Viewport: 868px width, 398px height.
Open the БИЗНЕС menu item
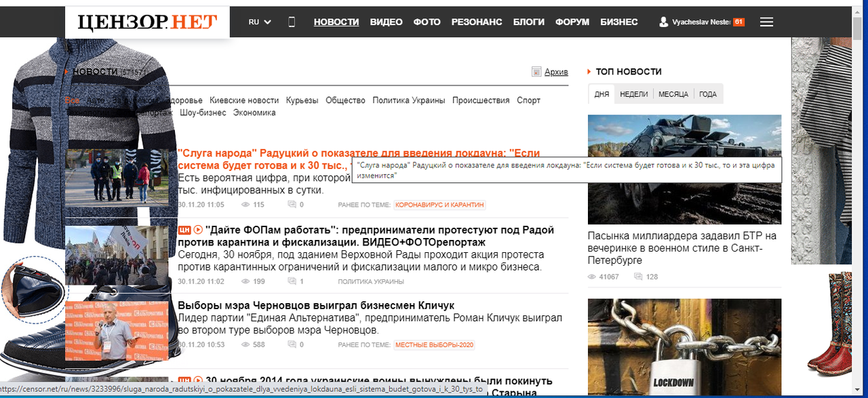point(619,22)
